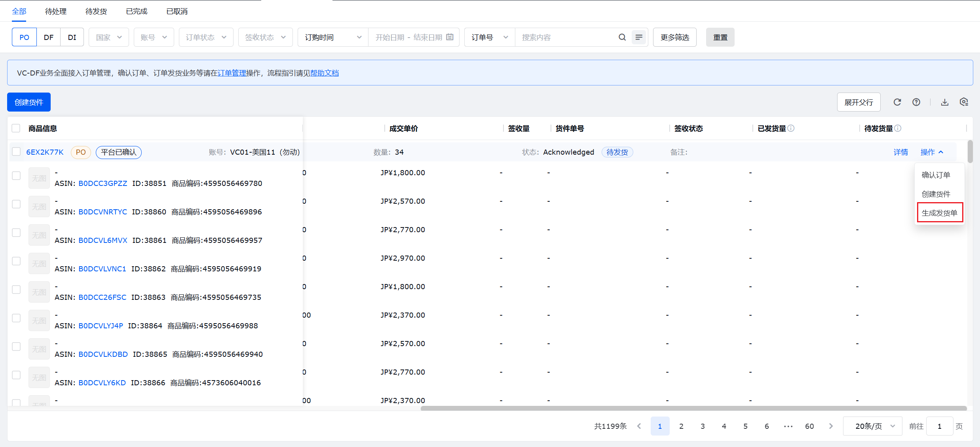Open the 帮助文档 link in the banner
Screen dimensions: 980x447
click(324, 73)
